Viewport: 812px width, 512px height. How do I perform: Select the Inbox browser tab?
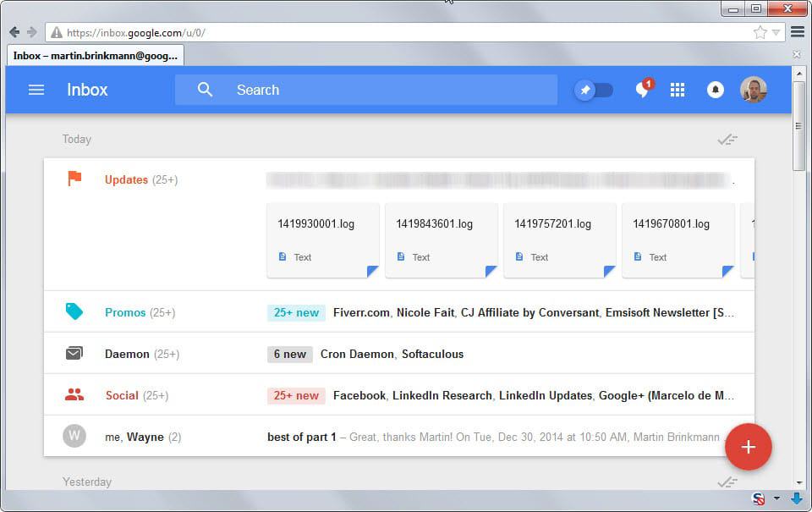tap(95, 56)
